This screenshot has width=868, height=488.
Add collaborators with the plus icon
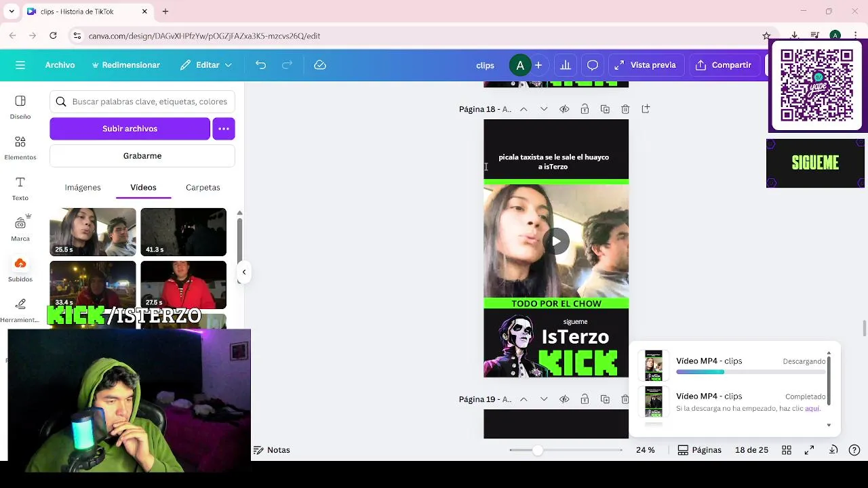[538, 65]
